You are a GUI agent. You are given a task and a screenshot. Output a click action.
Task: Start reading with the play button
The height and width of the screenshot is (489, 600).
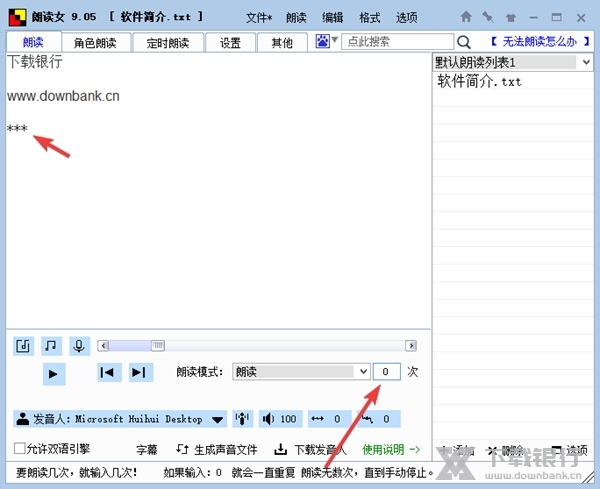[54, 374]
